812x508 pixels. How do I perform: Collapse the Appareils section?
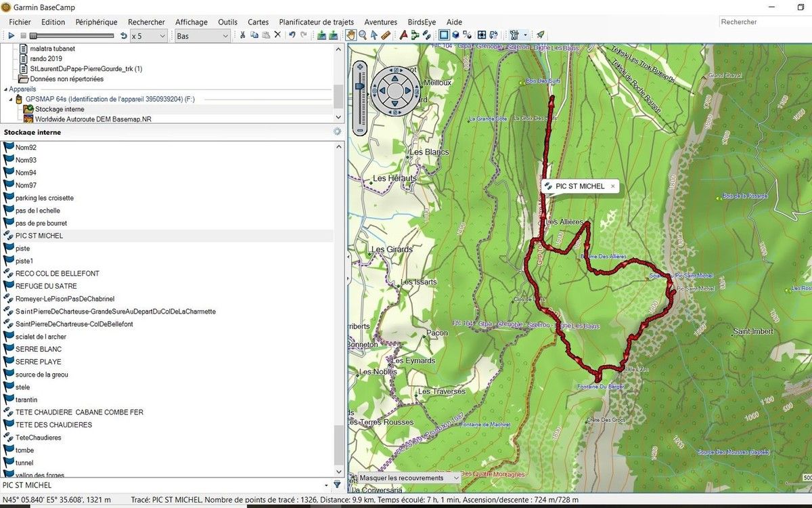(5, 89)
